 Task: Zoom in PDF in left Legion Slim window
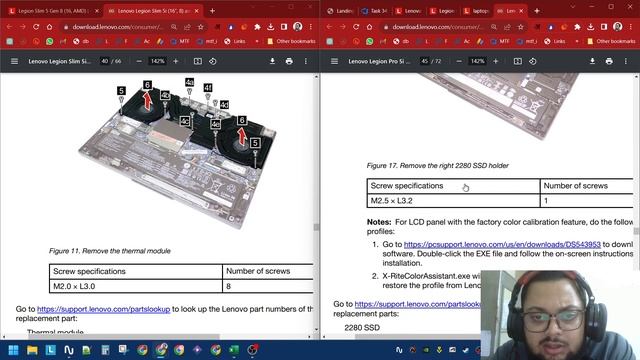coord(176,61)
